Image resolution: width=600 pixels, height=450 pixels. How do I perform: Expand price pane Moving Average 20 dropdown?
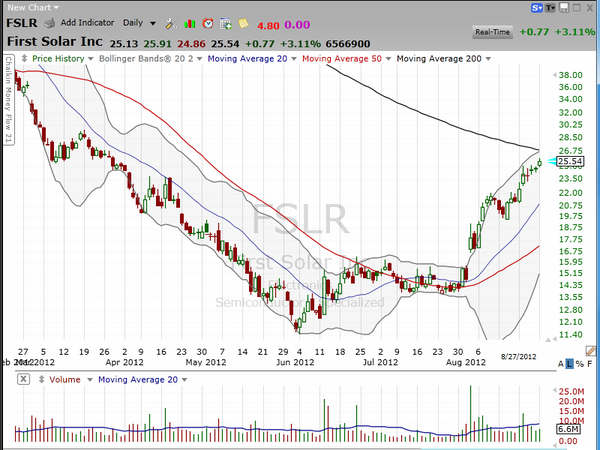coord(294,59)
